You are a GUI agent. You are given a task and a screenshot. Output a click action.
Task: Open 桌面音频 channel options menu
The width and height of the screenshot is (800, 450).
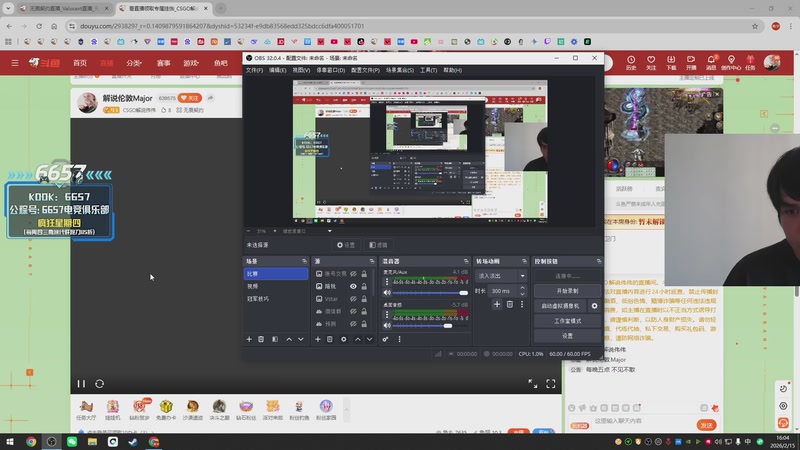click(387, 315)
